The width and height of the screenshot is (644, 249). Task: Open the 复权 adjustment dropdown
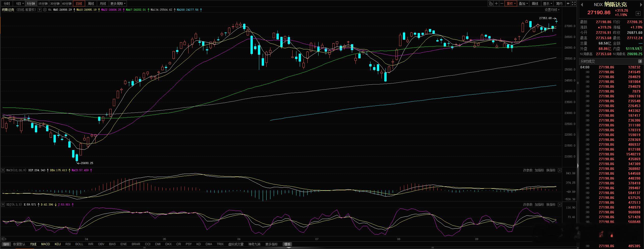coord(511,4)
